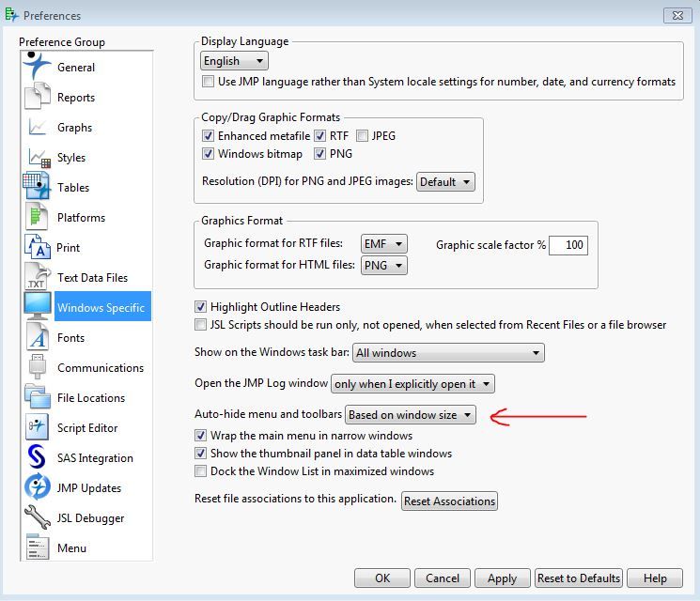This screenshot has width=700, height=601.
Task: Click the Graphic scale factor input field
Action: point(568,245)
